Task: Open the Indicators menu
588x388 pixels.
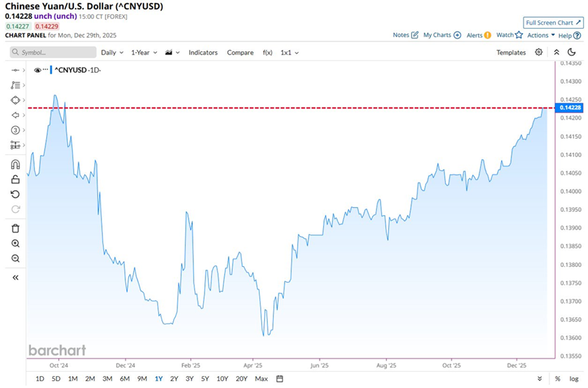Action: pos(203,53)
